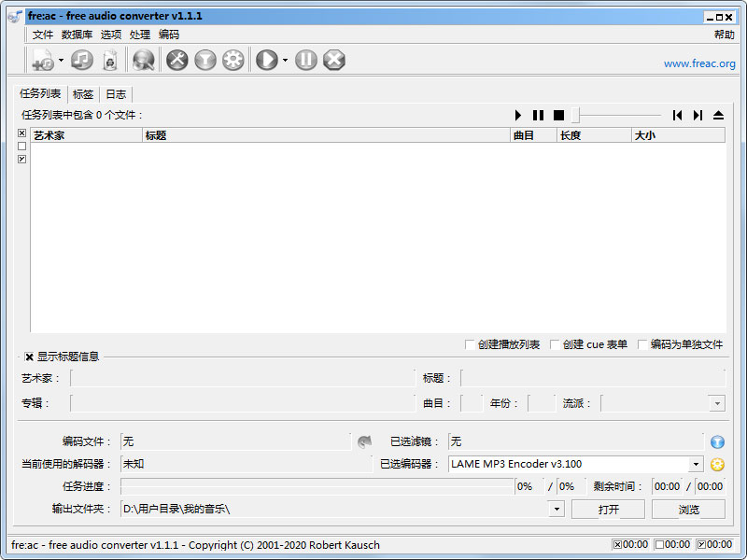
Task: Enable 创建播放列表 checkbox
Action: 470,344
